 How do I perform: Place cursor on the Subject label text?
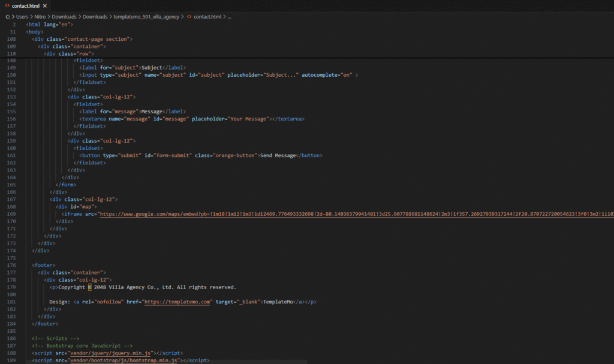tap(152, 68)
